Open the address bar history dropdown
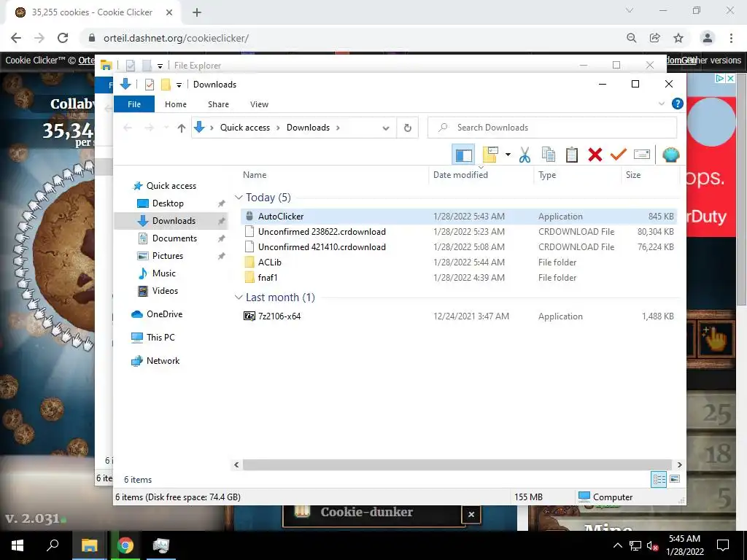Image resolution: width=747 pixels, height=560 pixels. click(x=386, y=128)
